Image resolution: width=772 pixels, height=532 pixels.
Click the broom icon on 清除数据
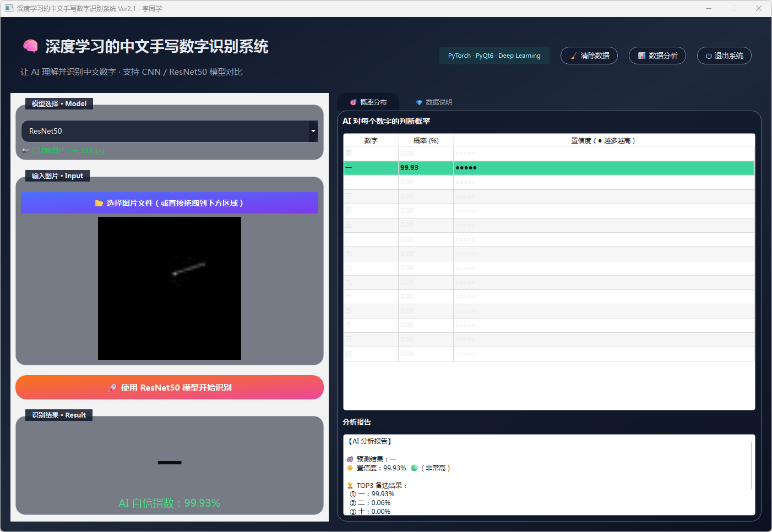(574, 56)
